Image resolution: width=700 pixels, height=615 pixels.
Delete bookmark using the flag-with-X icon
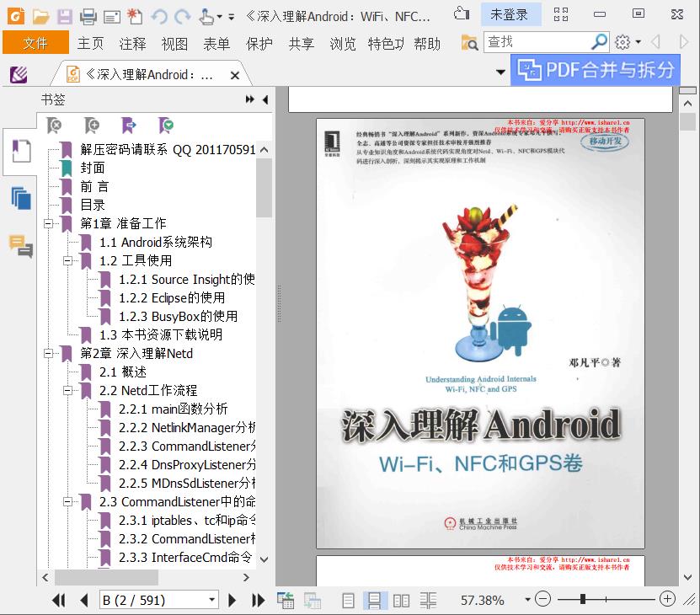click(54, 126)
